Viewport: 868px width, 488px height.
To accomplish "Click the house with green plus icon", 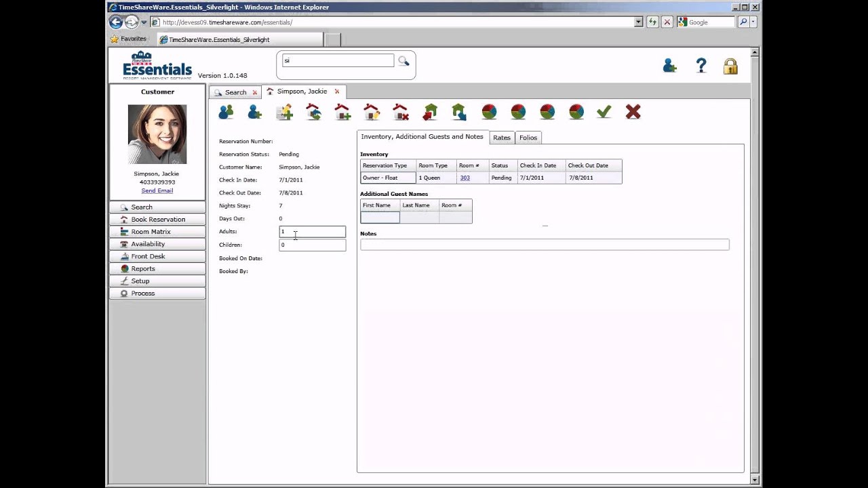I will 342,112.
